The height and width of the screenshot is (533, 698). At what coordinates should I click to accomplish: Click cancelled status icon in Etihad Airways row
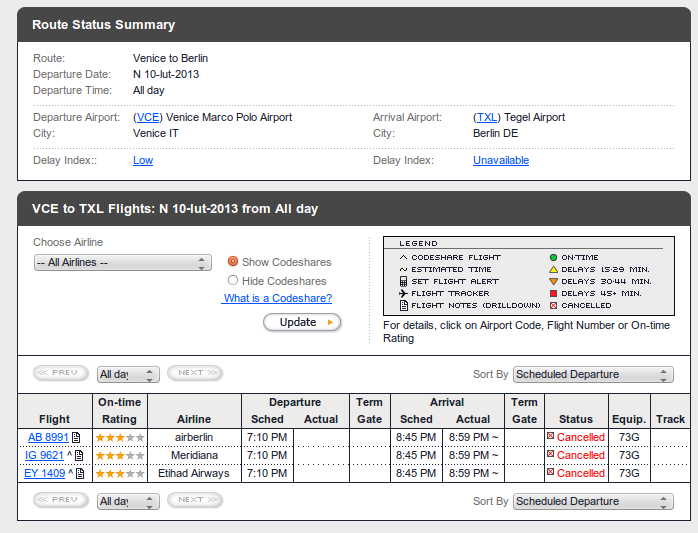[x=551, y=472]
